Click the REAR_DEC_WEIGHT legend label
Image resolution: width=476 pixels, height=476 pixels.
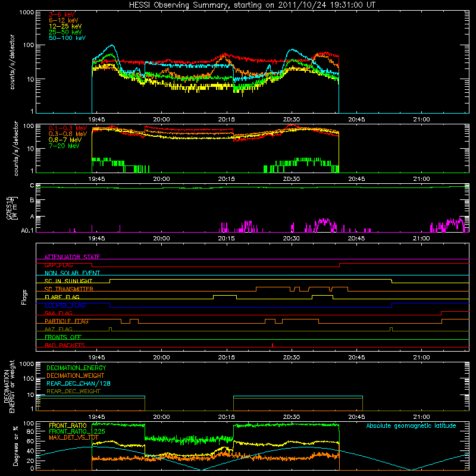(73, 392)
